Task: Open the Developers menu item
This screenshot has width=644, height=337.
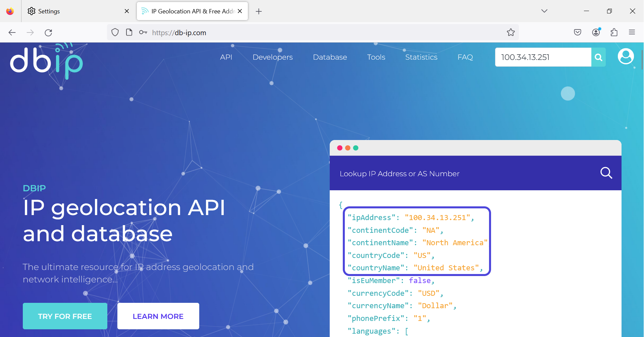Action: point(273,57)
